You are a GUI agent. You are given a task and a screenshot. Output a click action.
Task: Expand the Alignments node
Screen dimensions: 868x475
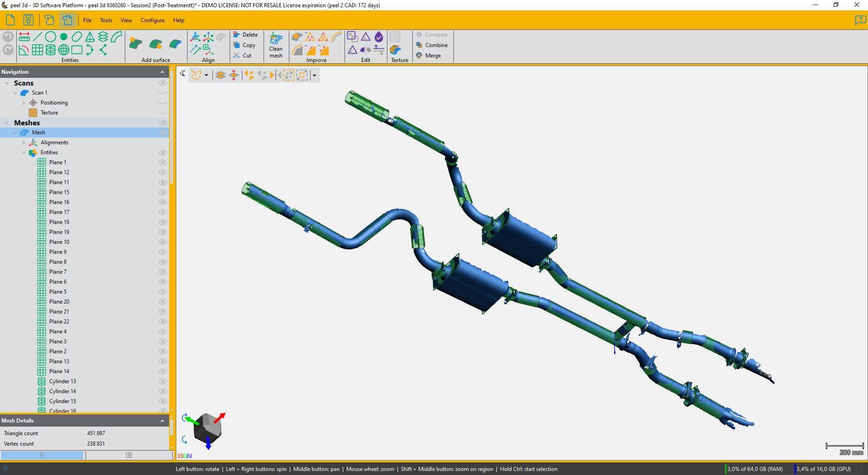point(24,143)
